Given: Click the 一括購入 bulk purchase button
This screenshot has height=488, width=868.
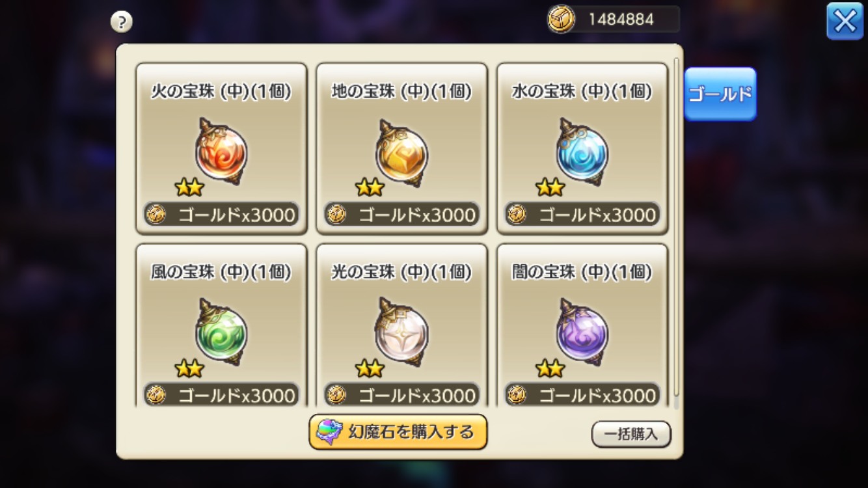Looking at the screenshot, I should click(x=631, y=434).
